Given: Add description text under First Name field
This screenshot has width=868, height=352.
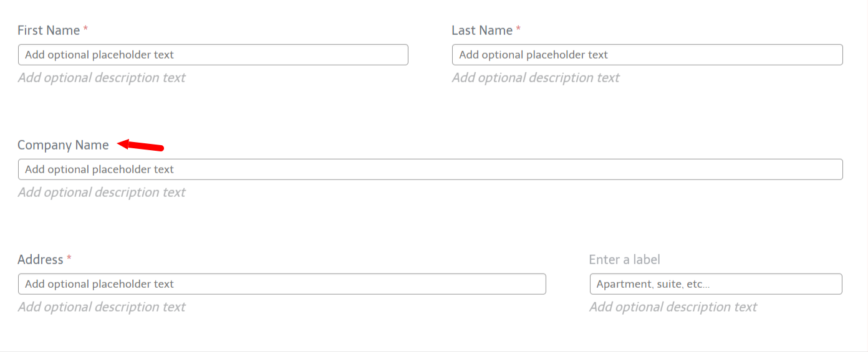Looking at the screenshot, I should (x=102, y=78).
